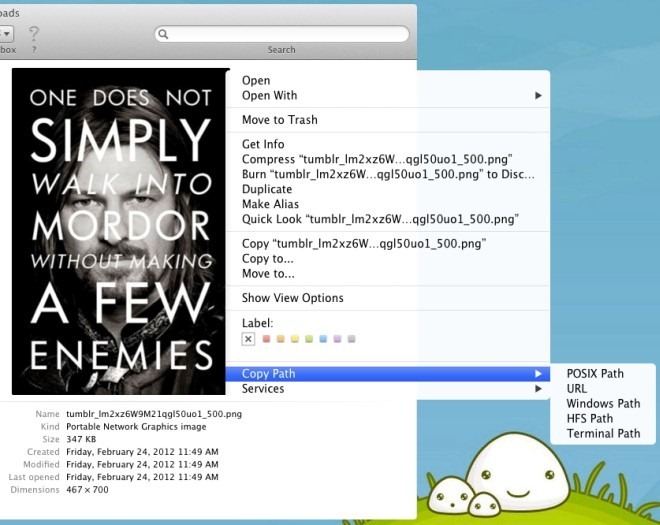Apply the green label color
660x525 pixels.
309,338
